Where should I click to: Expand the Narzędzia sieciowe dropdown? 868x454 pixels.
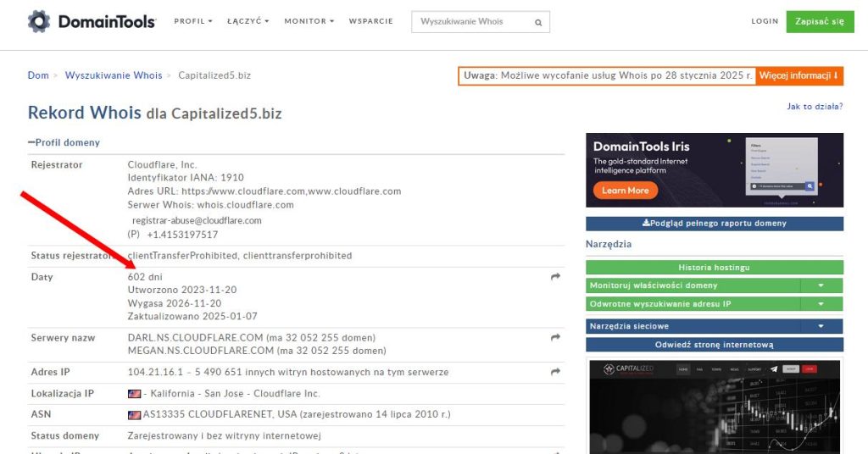[x=714, y=326]
